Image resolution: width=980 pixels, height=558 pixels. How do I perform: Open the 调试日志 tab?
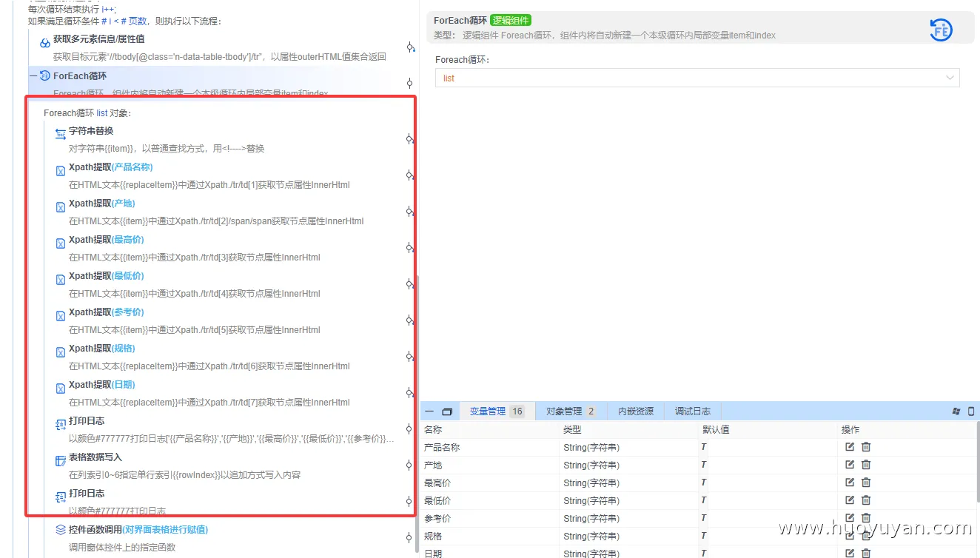pyautogui.click(x=693, y=411)
